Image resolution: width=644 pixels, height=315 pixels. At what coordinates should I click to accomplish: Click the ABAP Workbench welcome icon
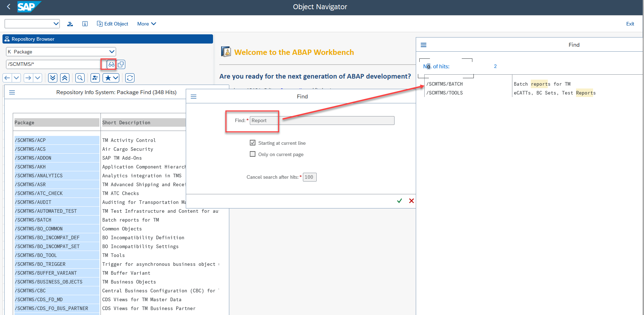226,52
